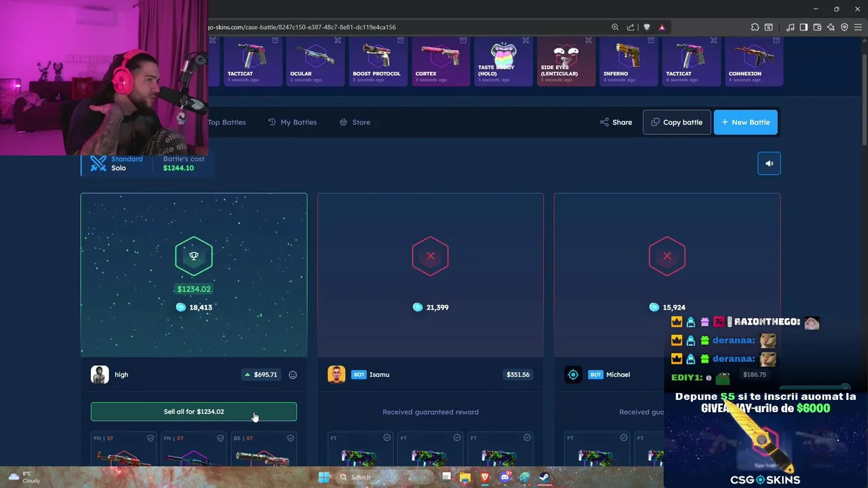Open the INFERNO live drop card
The image size is (868, 488).
628,62
